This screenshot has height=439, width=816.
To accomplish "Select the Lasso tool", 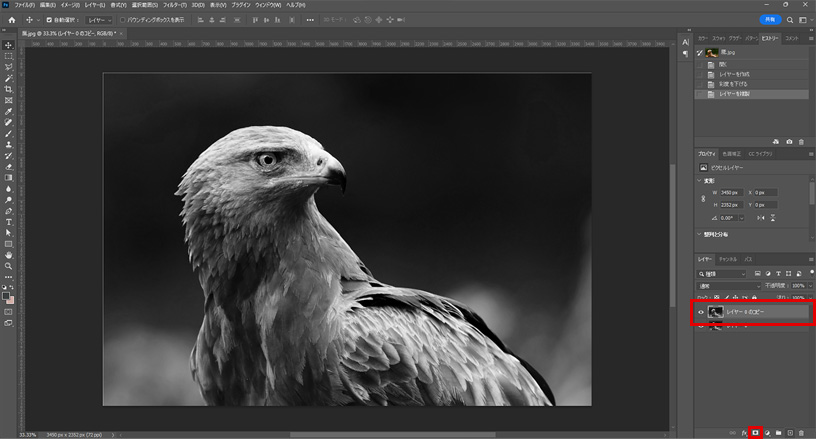I will coord(8,67).
